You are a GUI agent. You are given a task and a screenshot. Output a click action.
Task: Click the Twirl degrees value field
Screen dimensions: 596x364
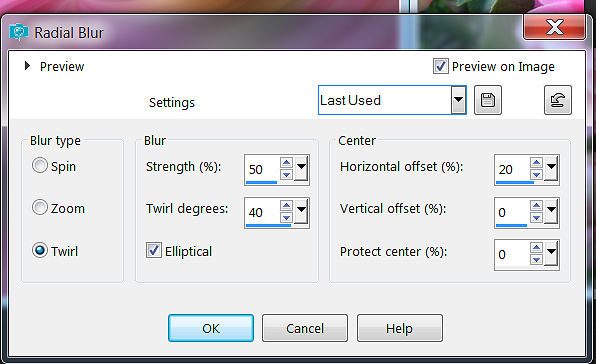pyautogui.click(x=263, y=212)
